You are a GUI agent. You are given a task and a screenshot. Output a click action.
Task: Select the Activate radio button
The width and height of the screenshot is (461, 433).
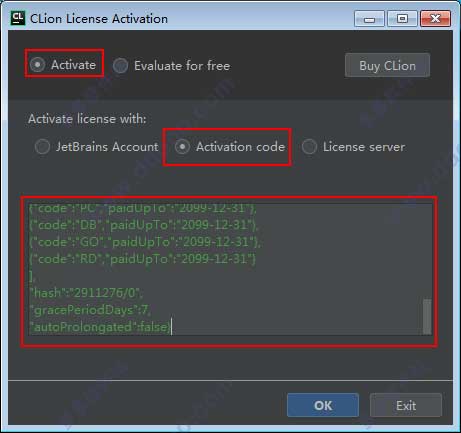pos(37,64)
